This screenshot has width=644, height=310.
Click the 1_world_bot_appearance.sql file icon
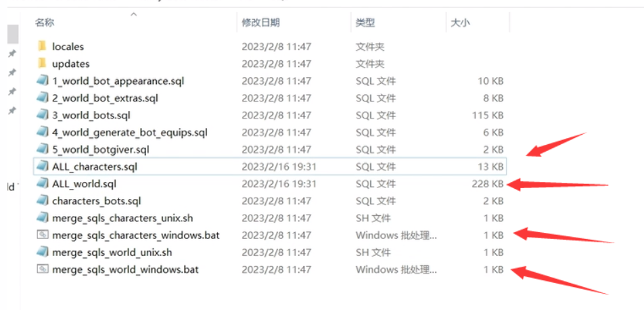coord(42,81)
